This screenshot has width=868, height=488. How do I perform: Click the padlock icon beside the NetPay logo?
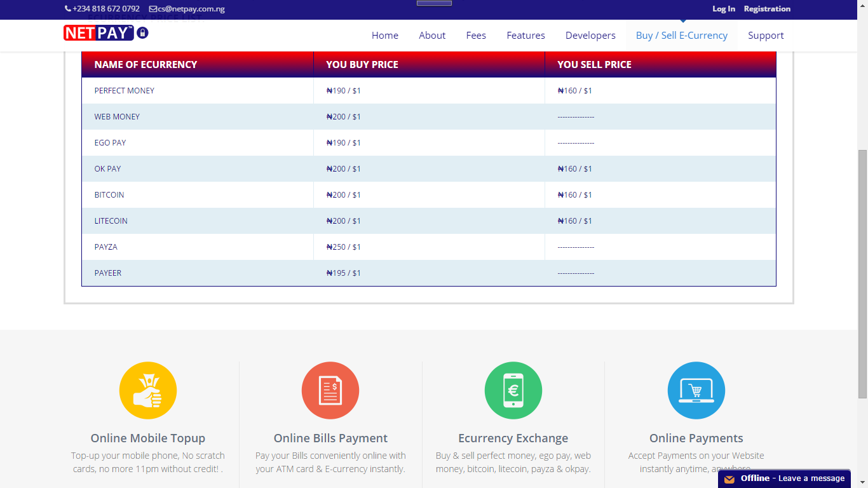coord(142,32)
